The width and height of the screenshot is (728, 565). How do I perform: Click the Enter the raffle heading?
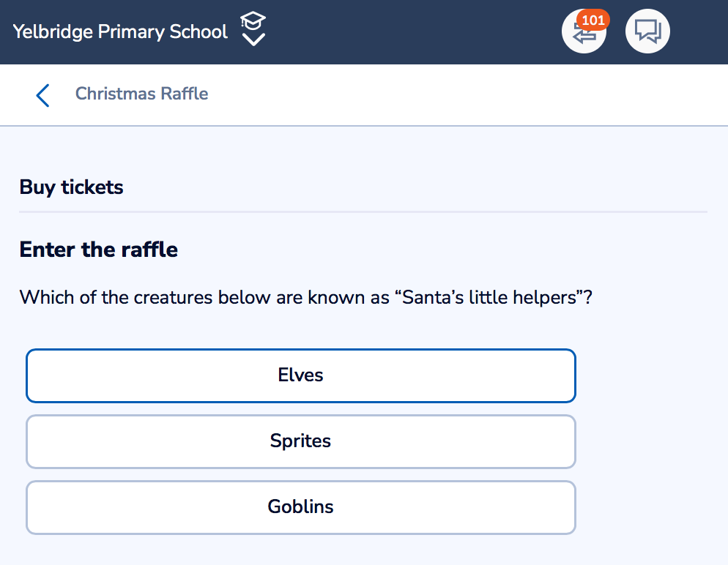pos(98,250)
